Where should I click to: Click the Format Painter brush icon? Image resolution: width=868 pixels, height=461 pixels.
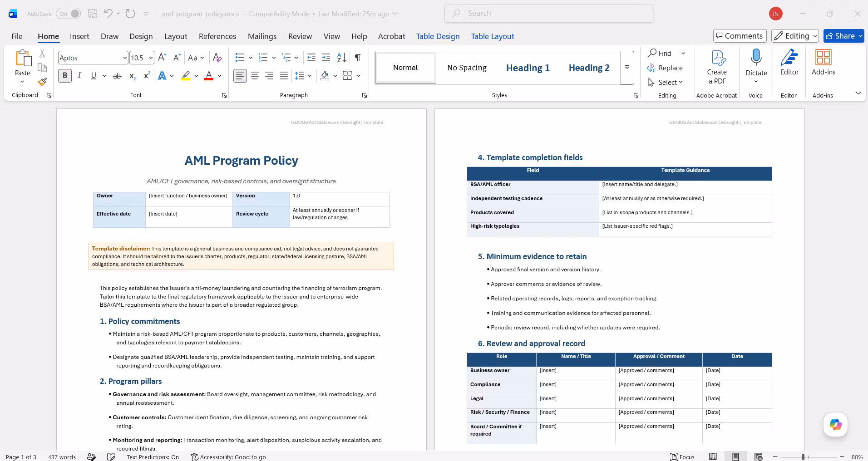(x=42, y=82)
